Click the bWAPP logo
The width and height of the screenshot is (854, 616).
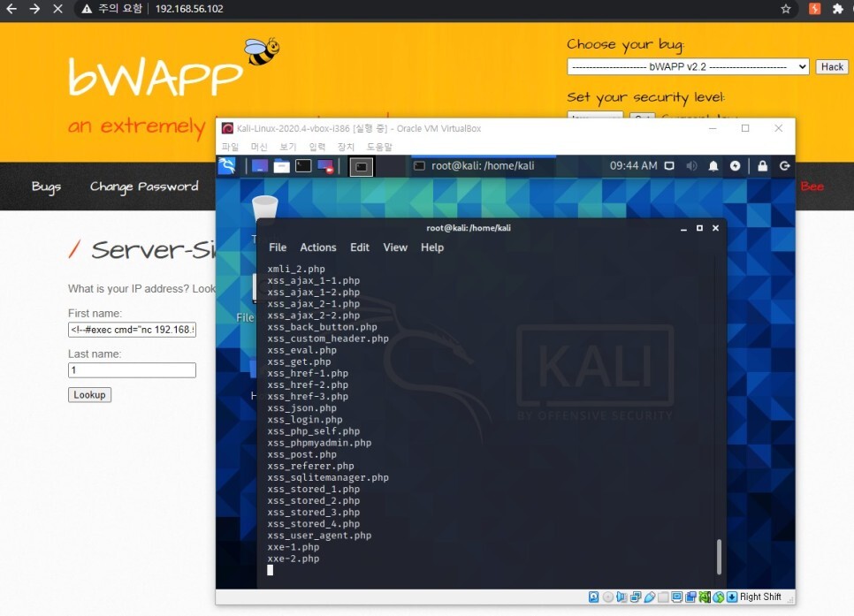point(173,68)
